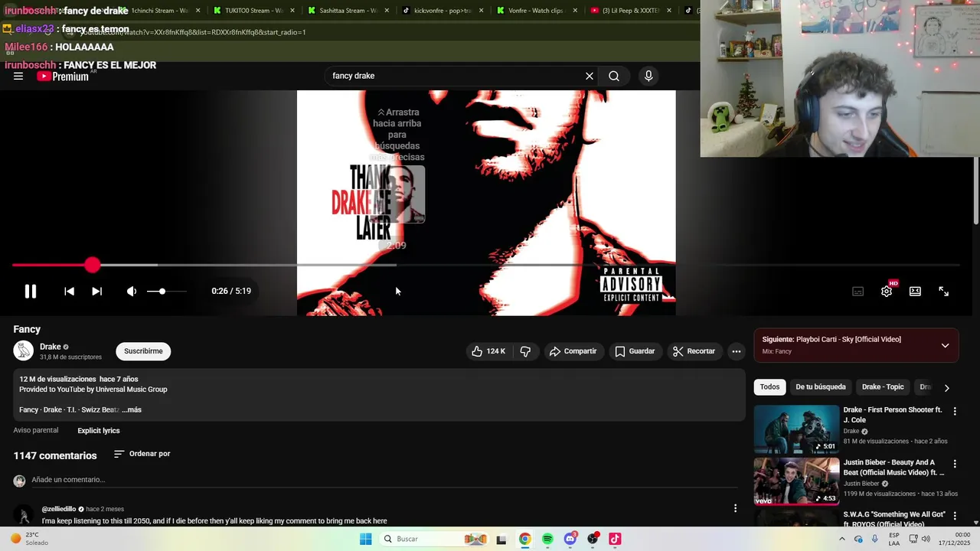Open the 'Ordenar por' sort menu

point(142,454)
